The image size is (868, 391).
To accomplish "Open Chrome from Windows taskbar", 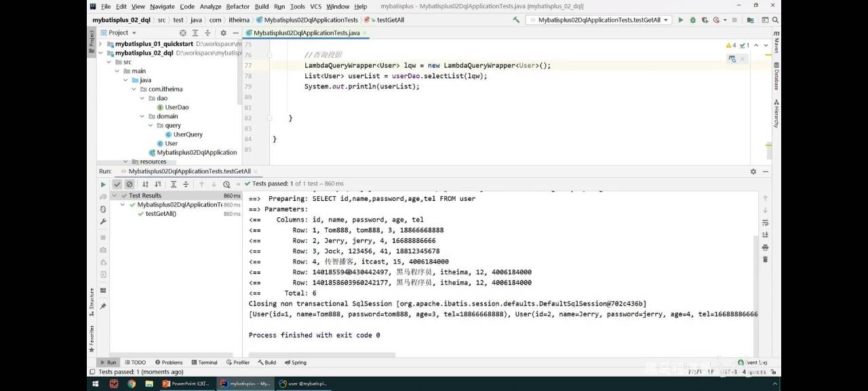I will tap(131, 384).
